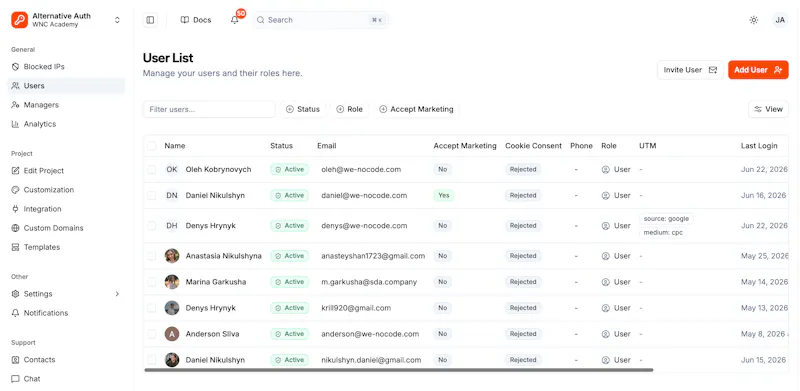Screen dimensions: 800x391
Task: Open Notifications in the sidebar
Action: (x=66, y=313)
